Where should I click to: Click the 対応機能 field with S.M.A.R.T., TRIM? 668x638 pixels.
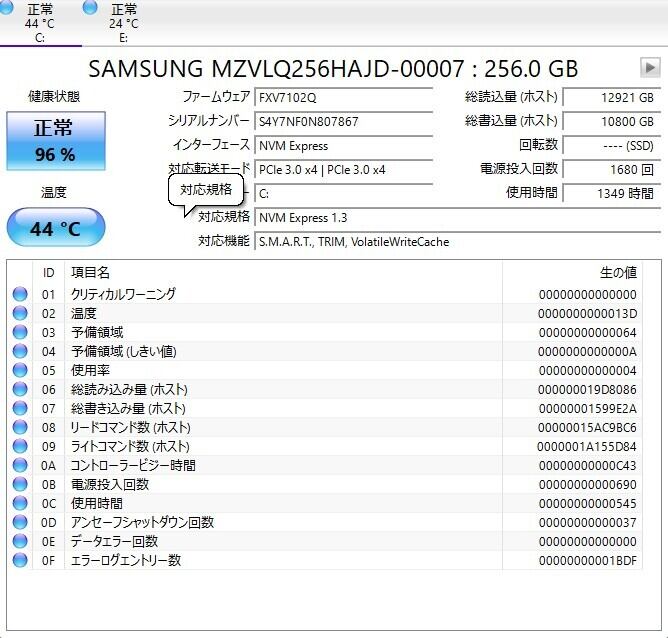point(458,241)
